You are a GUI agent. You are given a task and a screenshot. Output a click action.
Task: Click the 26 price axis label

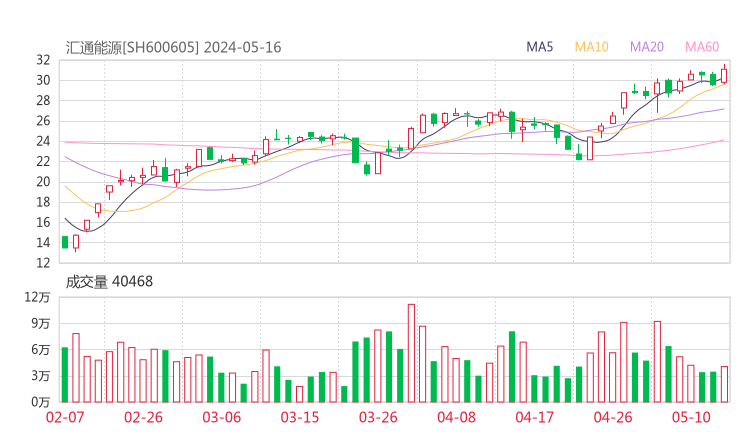pyautogui.click(x=43, y=121)
